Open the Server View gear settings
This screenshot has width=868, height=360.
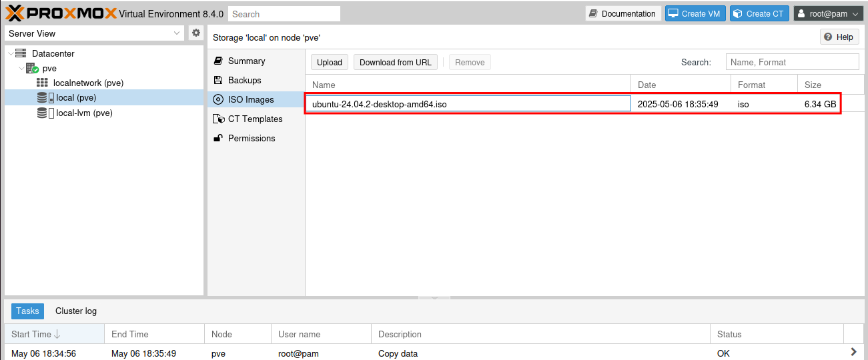point(196,33)
